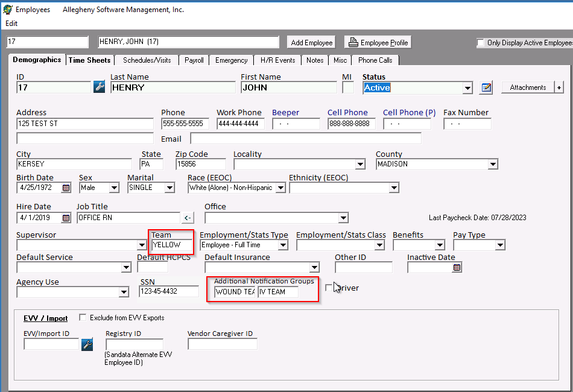Viewport: 573px width, 392px height.
Task: Click the Vendor Caregiver ID field
Action: coord(223,344)
